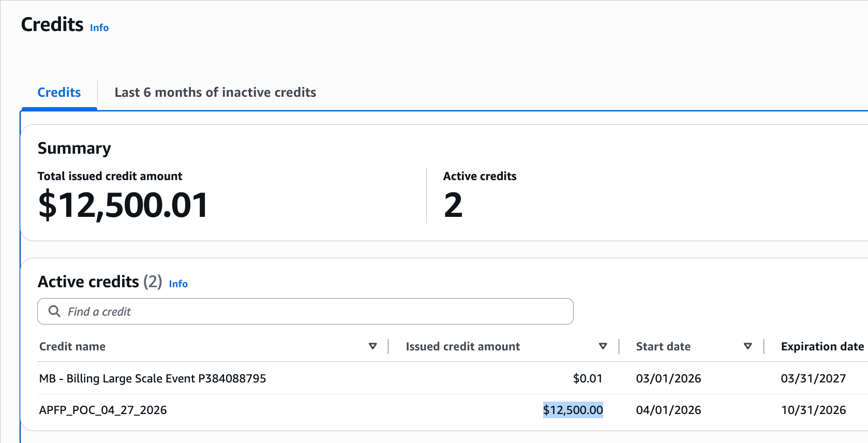Select the APFP_POC_04_27_2026 credit name
The image size is (868, 443).
103,410
